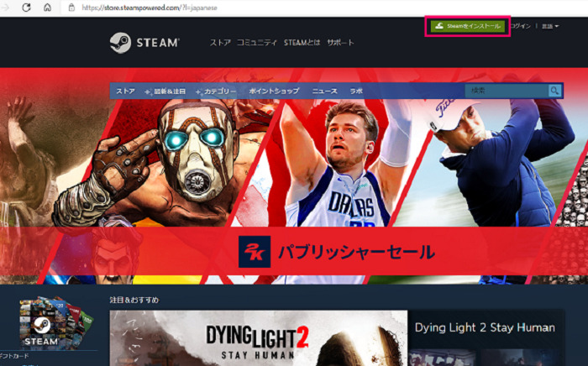Click the browser forward arrow
588x366 pixels.
click(5, 7)
